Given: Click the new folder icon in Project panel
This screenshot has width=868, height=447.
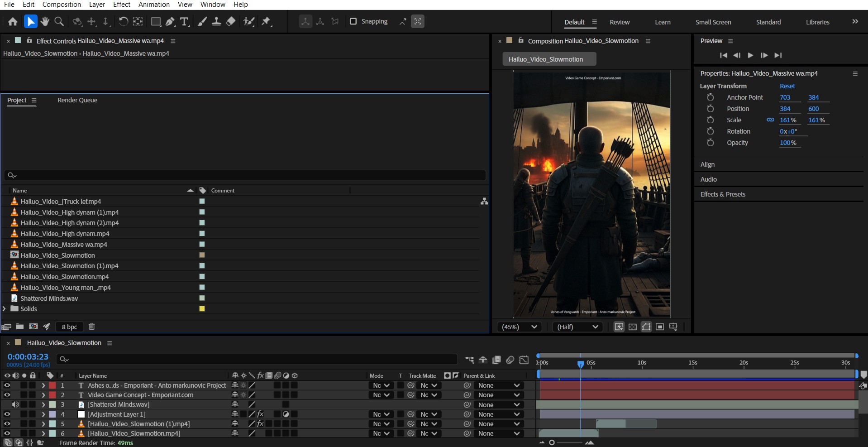Looking at the screenshot, I should tap(20, 327).
